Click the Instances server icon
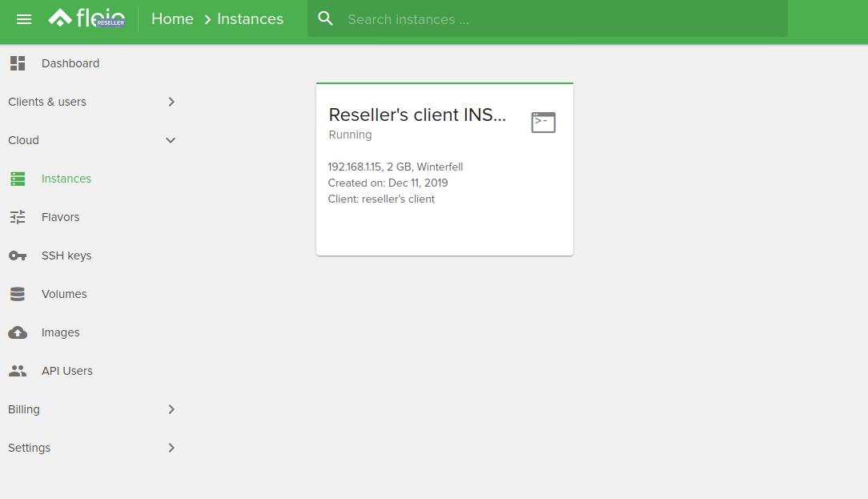 tap(18, 179)
